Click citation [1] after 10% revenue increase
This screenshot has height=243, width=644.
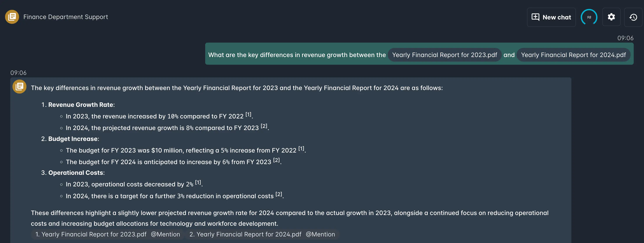[x=248, y=114]
